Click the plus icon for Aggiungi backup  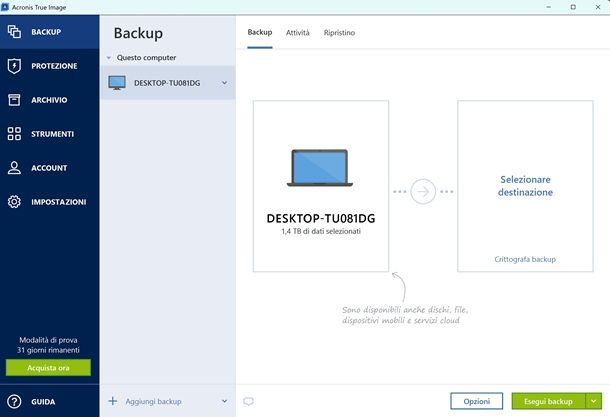tap(112, 401)
